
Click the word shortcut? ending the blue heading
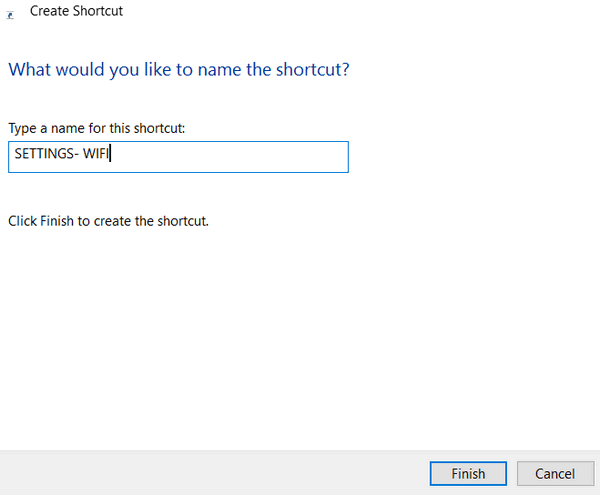click(313, 70)
